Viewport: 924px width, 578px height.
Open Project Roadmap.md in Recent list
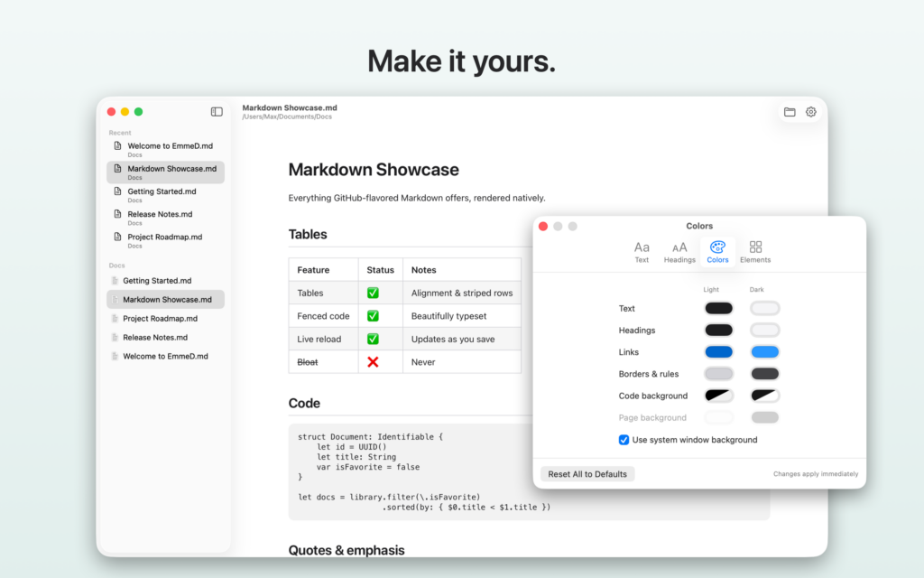pyautogui.click(x=165, y=240)
